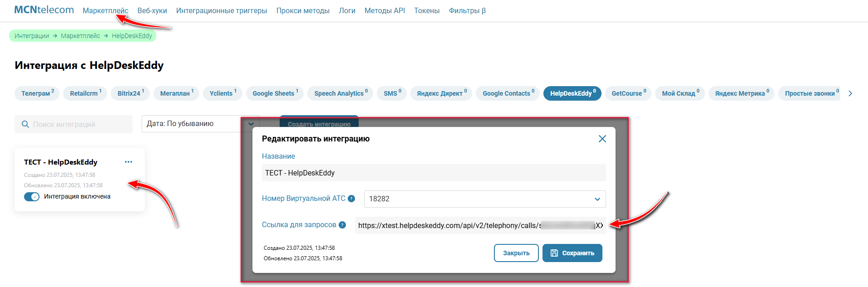Click the help icon next to Ссылка для запросов

[342, 225]
